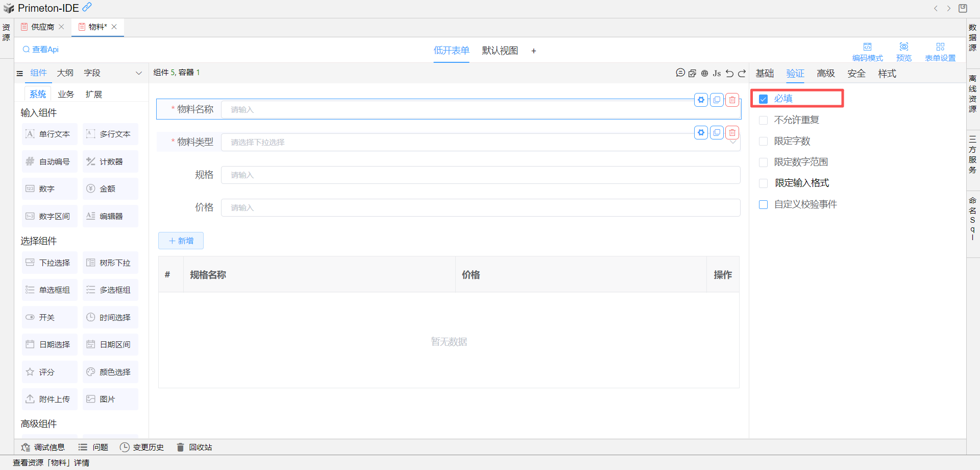Switch to 编码模式 code mode
The height and width of the screenshot is (470, 980).
pyautogui.click(x=867, y=52)
